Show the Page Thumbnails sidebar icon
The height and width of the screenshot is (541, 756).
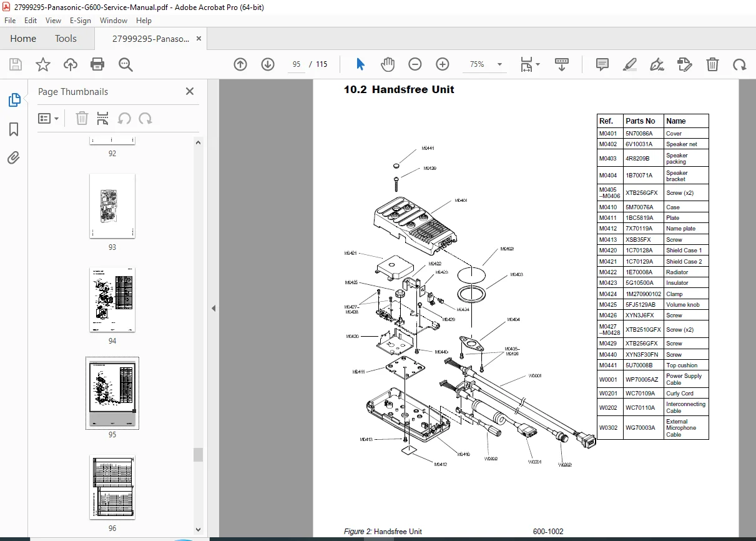[x=14, y=100]
